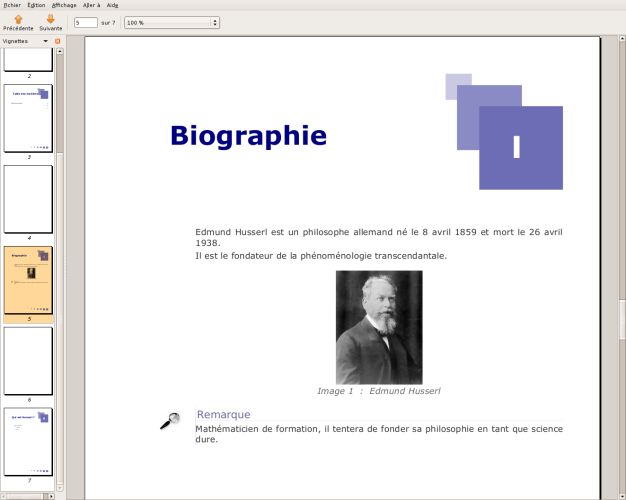Select blank page 4 thumbnail
626x500 pixels.
(28, 198)
